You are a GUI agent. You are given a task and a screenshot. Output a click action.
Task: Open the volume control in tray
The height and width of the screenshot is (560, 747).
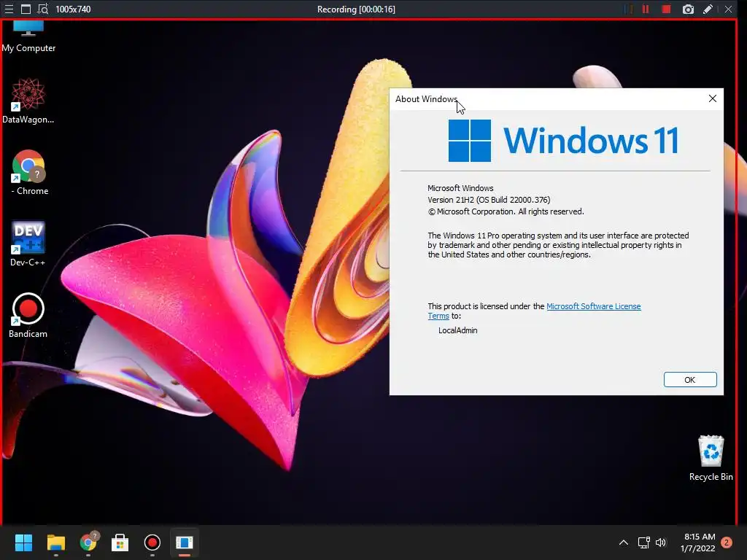(661, 542)
